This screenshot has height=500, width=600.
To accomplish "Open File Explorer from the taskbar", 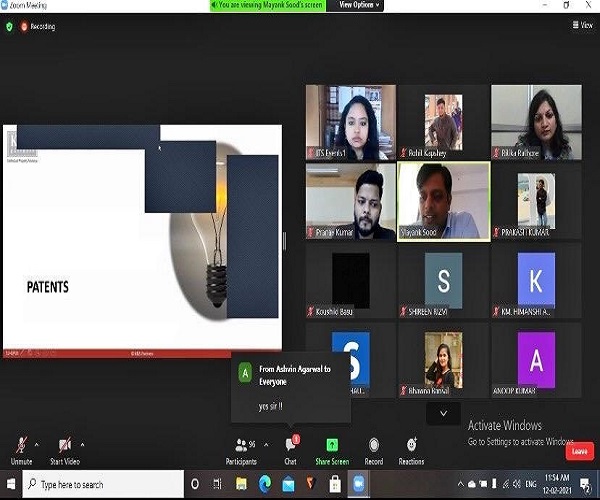I will click(x=241, y=484).
